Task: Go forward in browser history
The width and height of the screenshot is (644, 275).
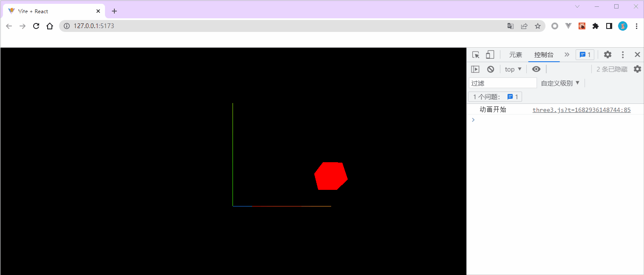Action: tap(23, 26)
